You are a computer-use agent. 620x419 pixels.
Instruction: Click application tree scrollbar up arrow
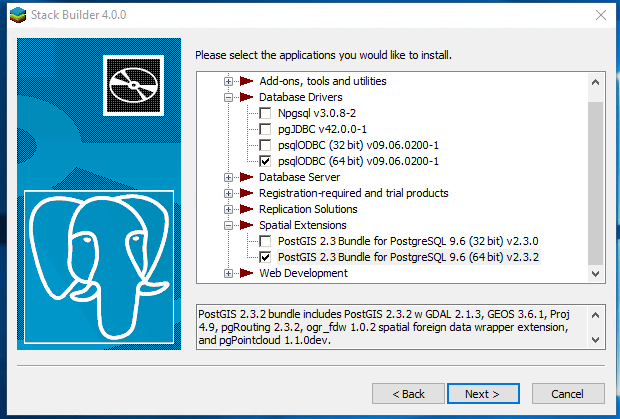pos(595,82)
